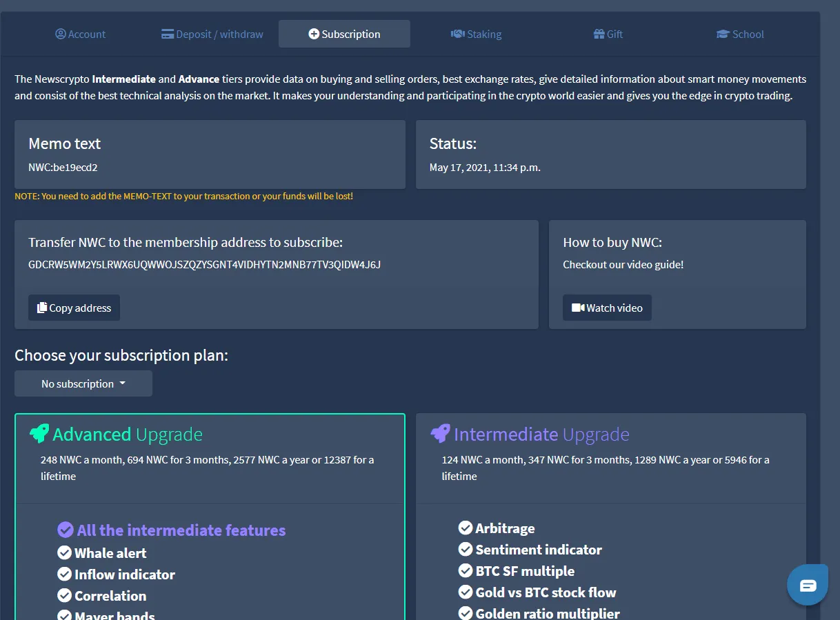The height and width of the screenshot is (620, 840).
Task: Open the Gift tab
Action: click(x=608, y=34)
